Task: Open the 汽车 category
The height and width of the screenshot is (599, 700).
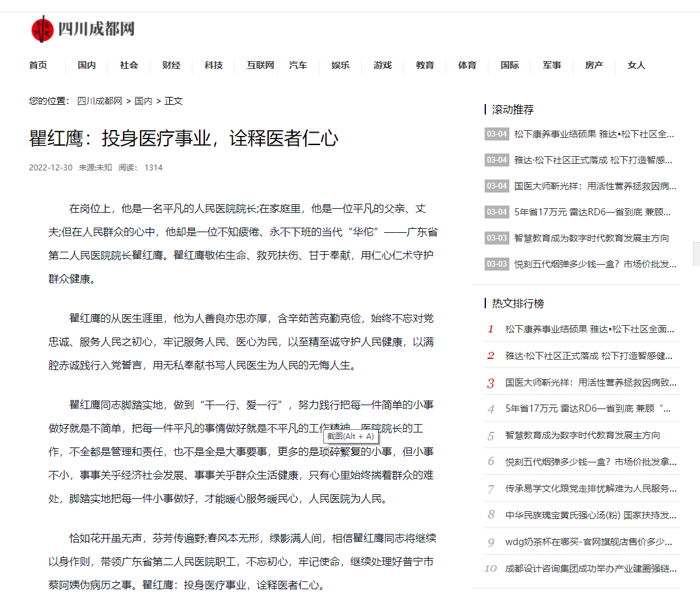Action: pos(298,65)
